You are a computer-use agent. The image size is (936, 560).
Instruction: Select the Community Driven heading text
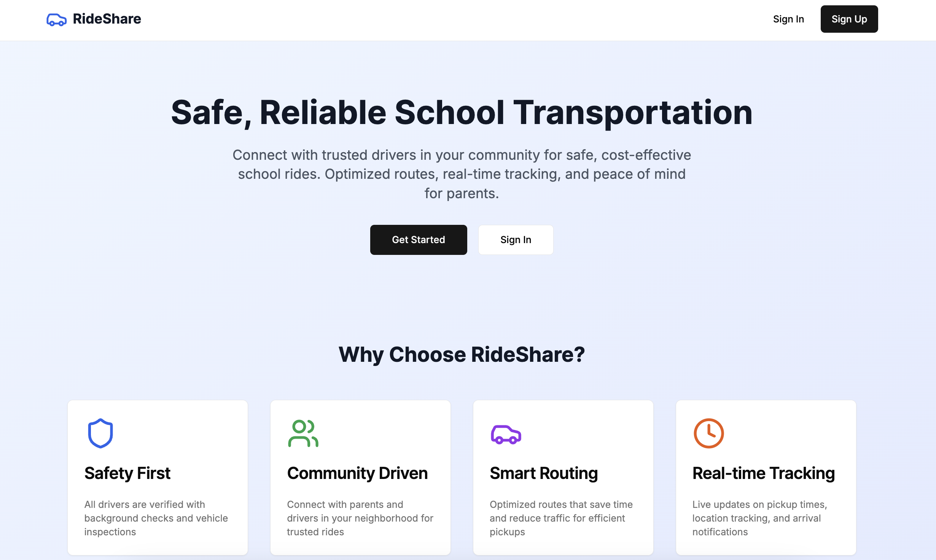[x=357, y=473]
